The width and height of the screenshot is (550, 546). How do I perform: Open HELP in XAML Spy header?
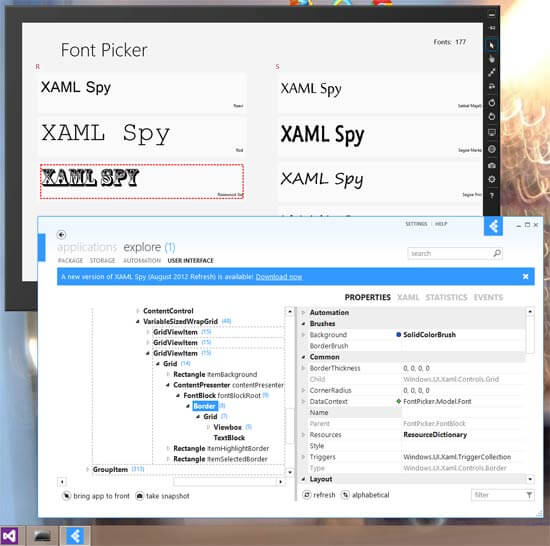point(441,224)
